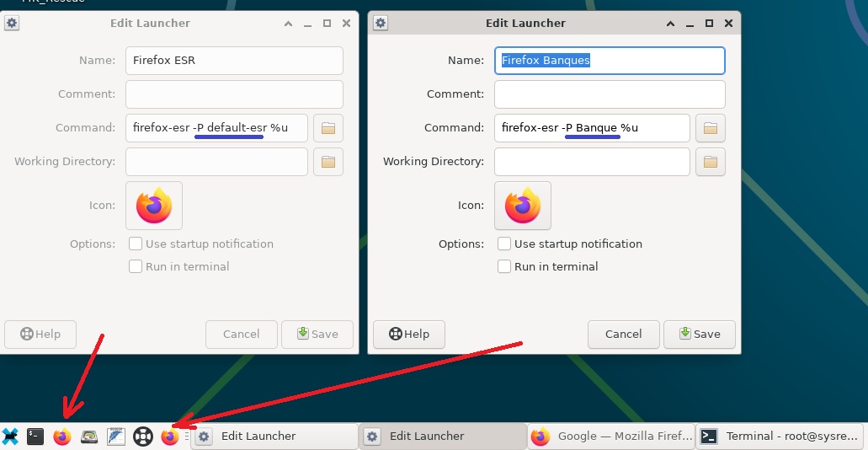The height and width of the screenshot is (450, 868).
Task: Minimize the Firefox ESR Edit Launcher window
Action: coord(307,24)
